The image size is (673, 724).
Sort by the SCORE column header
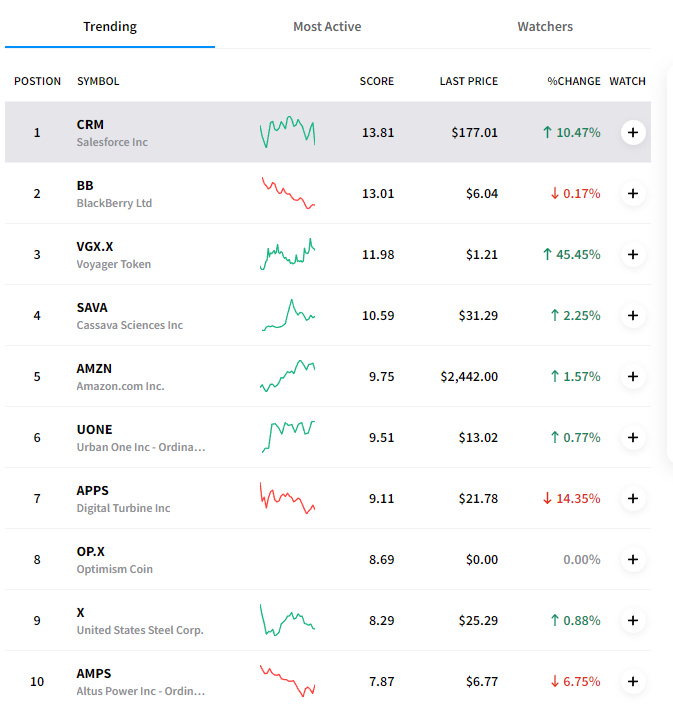coord(377,81)
